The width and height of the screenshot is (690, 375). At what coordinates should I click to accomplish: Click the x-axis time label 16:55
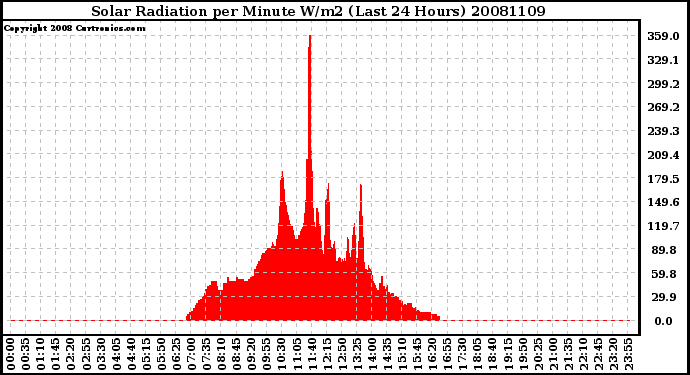point(448,354)
